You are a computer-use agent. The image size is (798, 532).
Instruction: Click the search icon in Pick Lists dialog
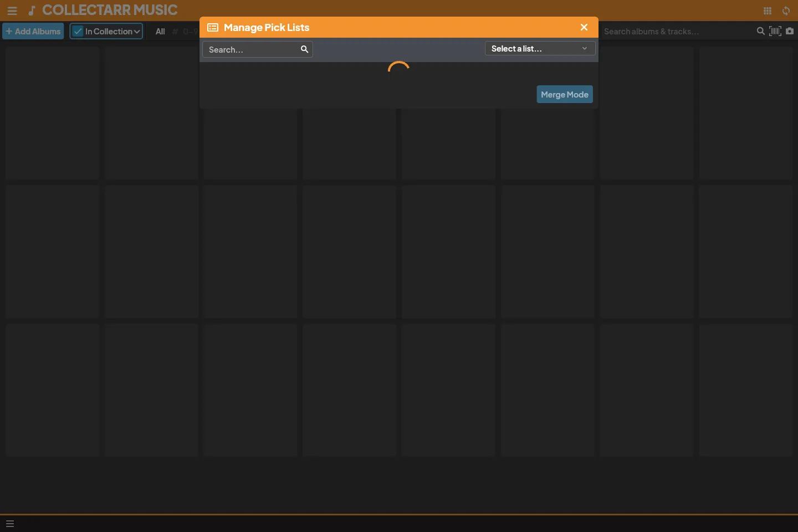pyautogui.click(x=304, y=49)
